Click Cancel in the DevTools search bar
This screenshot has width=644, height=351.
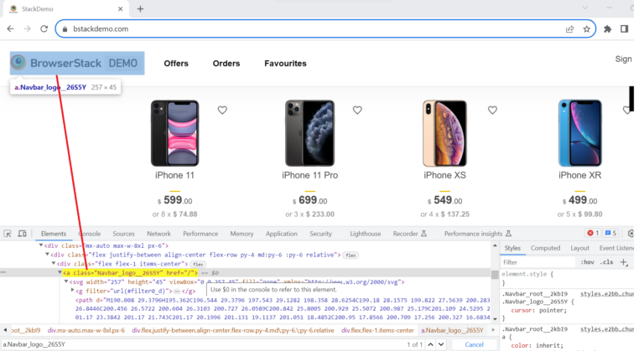474,344
